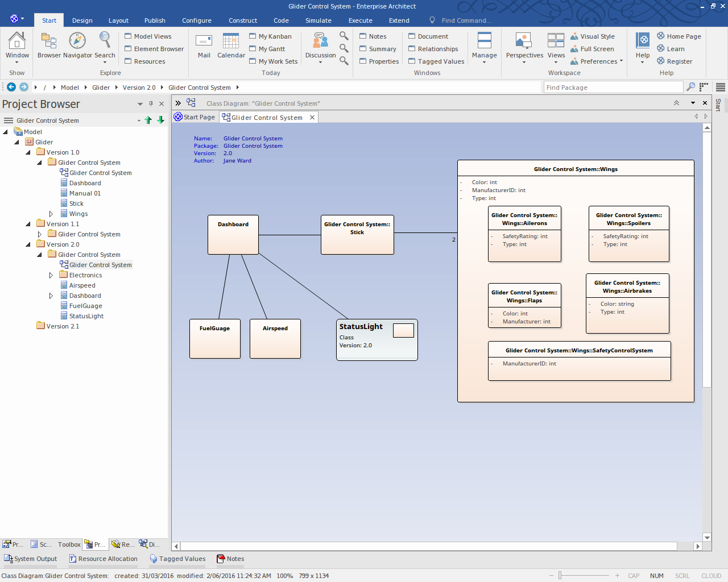The image size is (728, 582).
Task: Open the Mail icon in ribbon
Action: (x=204, y=41)
